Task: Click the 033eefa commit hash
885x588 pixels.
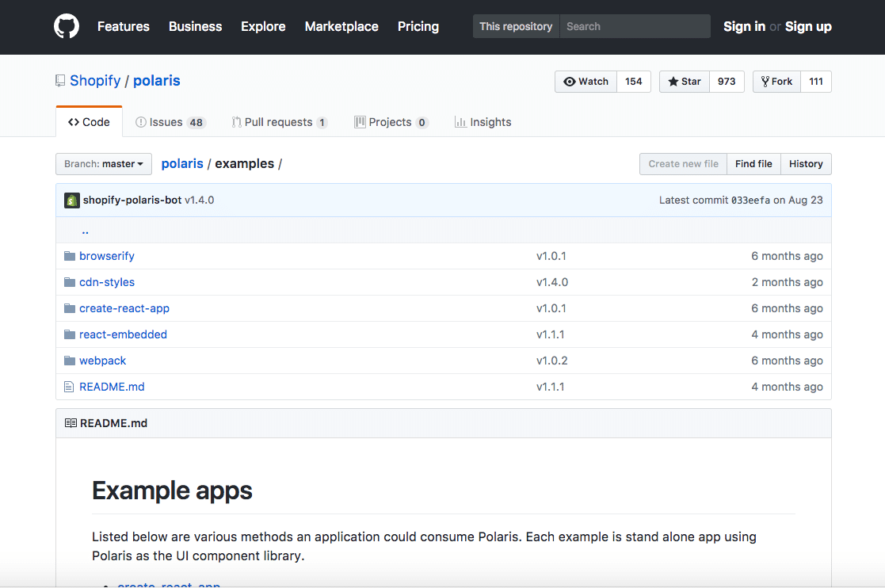Action: (x=750, y=200)
